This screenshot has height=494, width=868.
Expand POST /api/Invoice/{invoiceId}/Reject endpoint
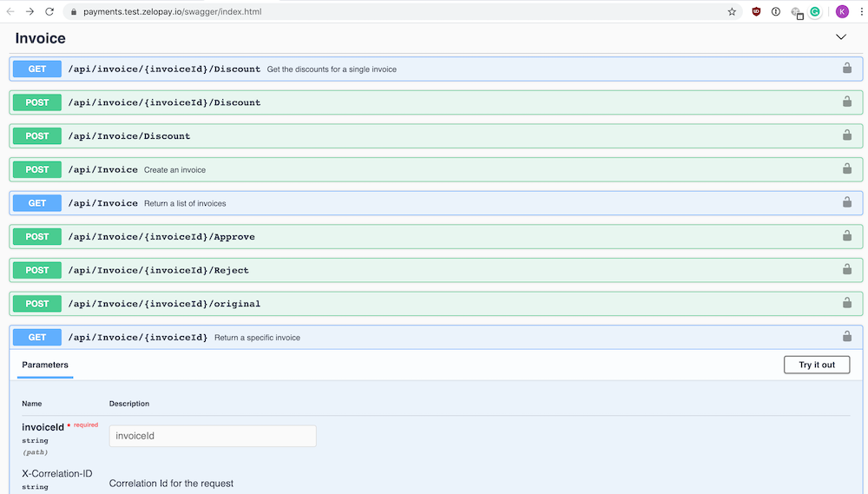point(158,270)
